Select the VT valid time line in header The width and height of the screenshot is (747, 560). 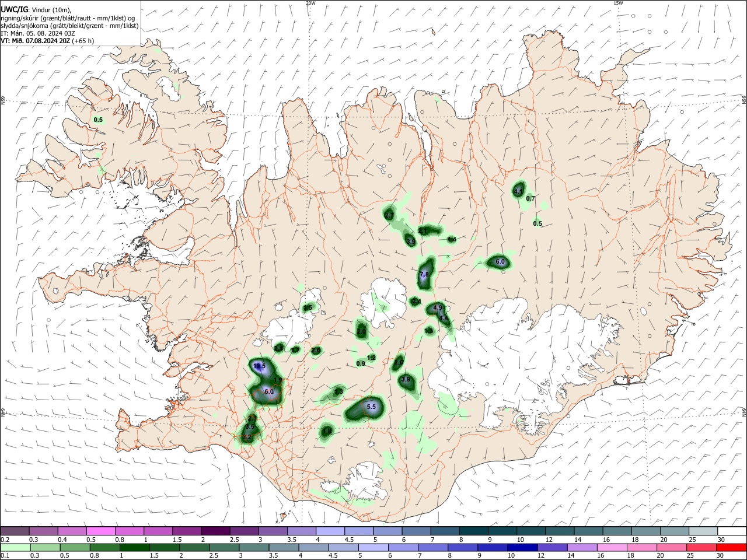point(47,41)
